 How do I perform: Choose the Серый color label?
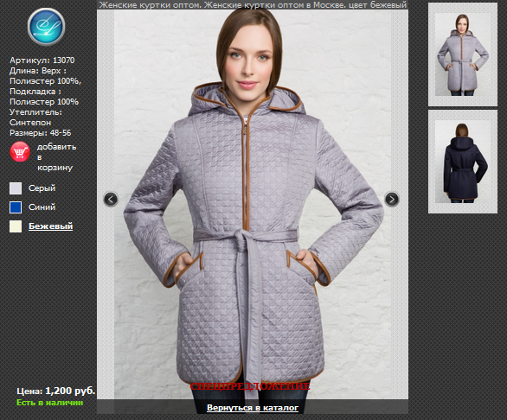click(42, 188)
